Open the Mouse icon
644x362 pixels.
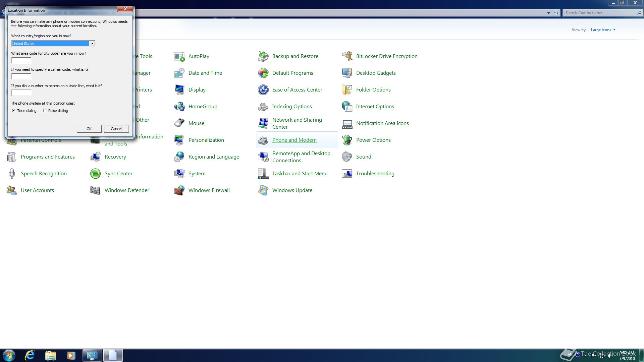[x=179, y=123]
